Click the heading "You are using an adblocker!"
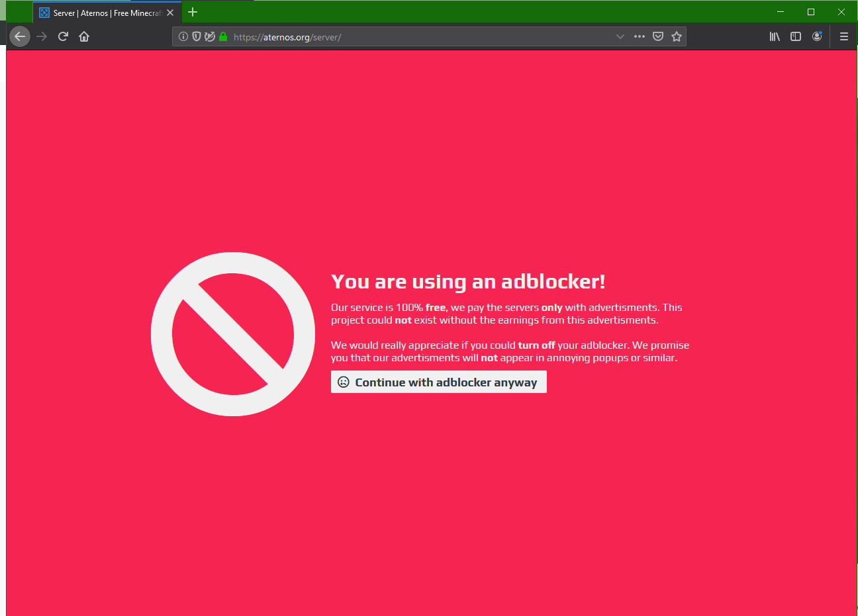This screenshot has width=858, height=616. [468, 282]
